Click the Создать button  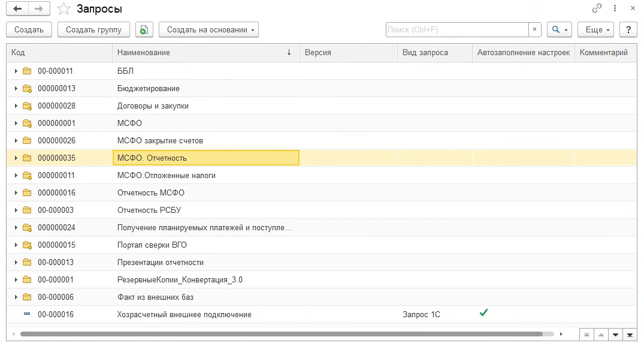pos(29,29)
